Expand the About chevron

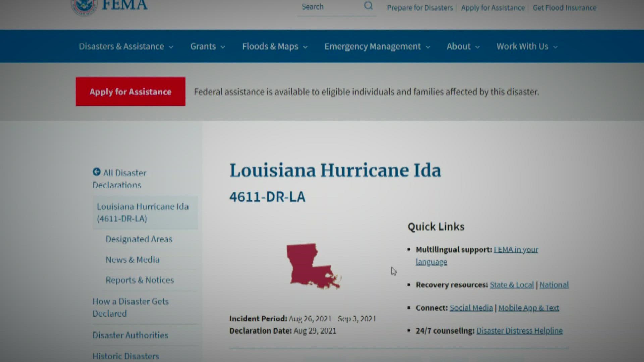[x=477, y=47]
